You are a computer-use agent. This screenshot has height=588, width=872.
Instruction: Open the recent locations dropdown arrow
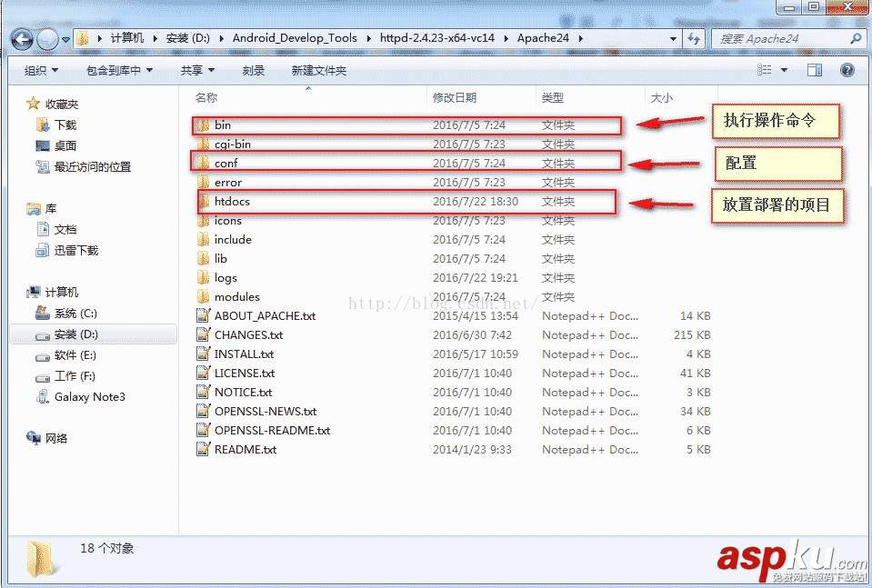(x=65, y=39)
